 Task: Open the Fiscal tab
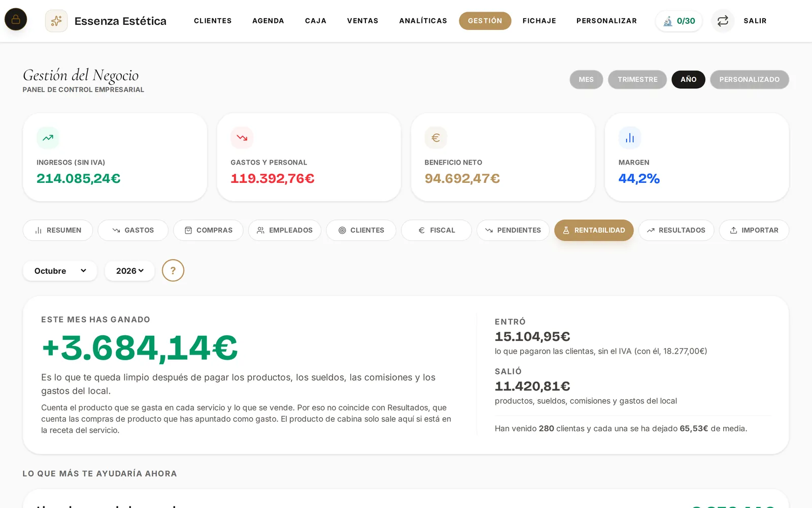[436, 230]
